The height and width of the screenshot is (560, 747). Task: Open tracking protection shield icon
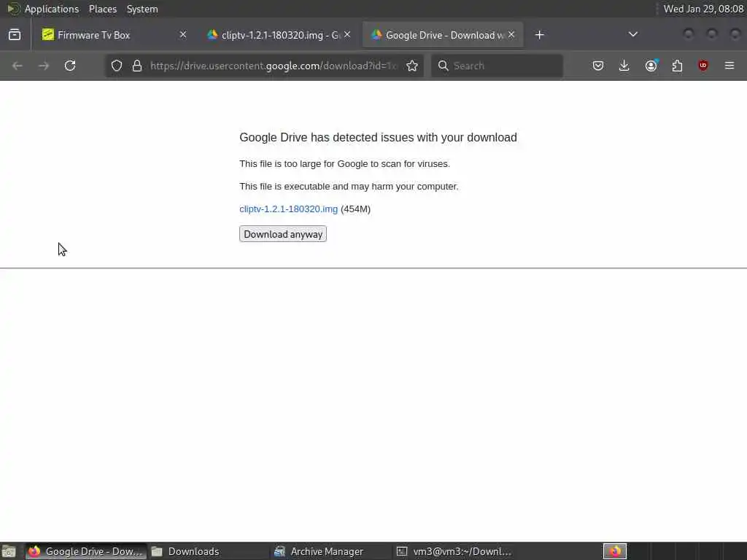117,66
